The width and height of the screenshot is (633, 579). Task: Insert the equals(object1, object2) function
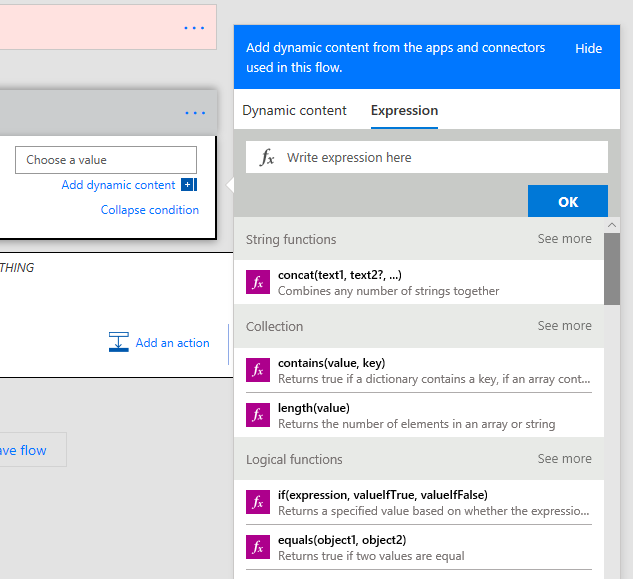pos(419,547)
